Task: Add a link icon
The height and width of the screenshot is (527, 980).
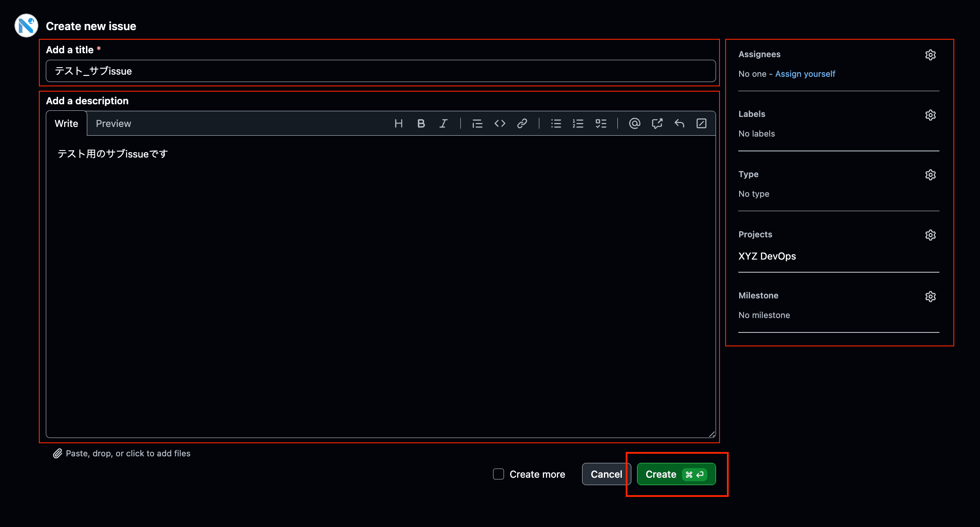Action: click(x=522, y=123)
